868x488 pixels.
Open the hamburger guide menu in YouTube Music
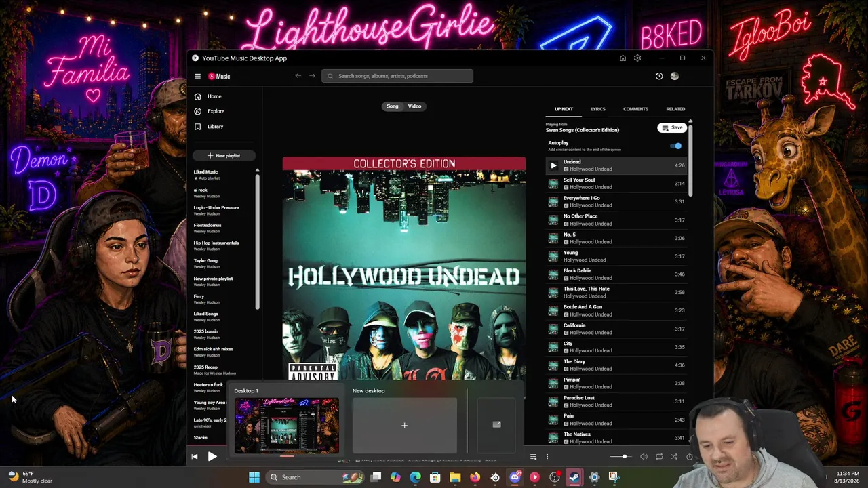click(x=197, y=76)
